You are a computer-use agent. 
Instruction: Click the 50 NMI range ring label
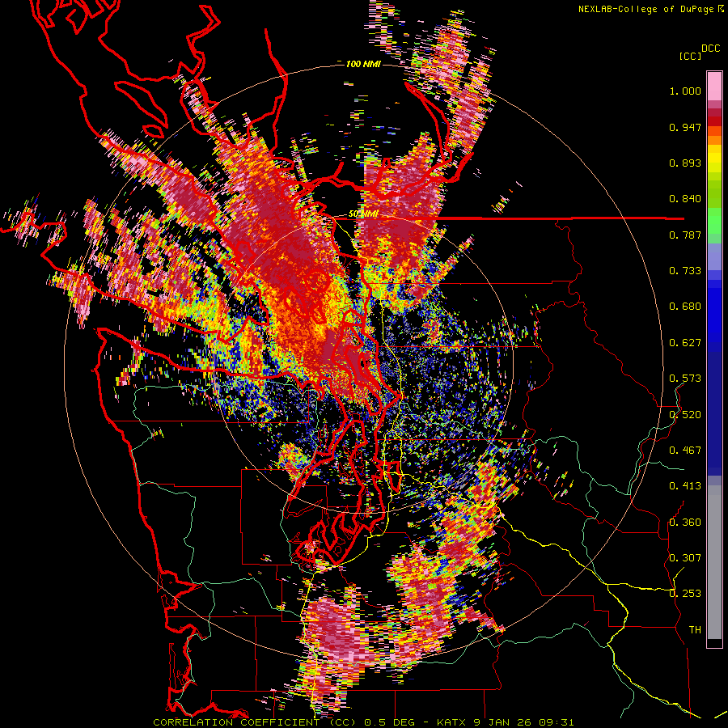[363, 214]
